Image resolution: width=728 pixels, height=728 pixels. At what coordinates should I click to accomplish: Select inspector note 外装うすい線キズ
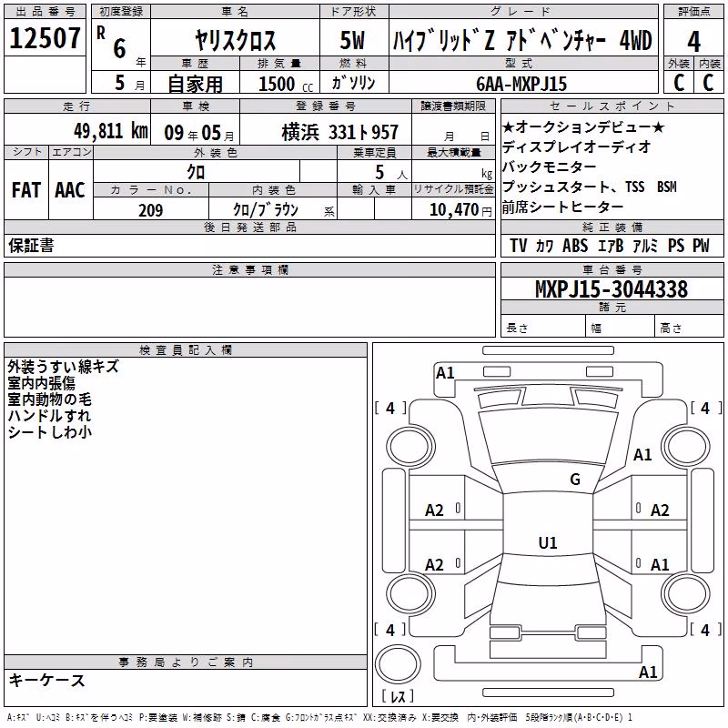(63, 367)
